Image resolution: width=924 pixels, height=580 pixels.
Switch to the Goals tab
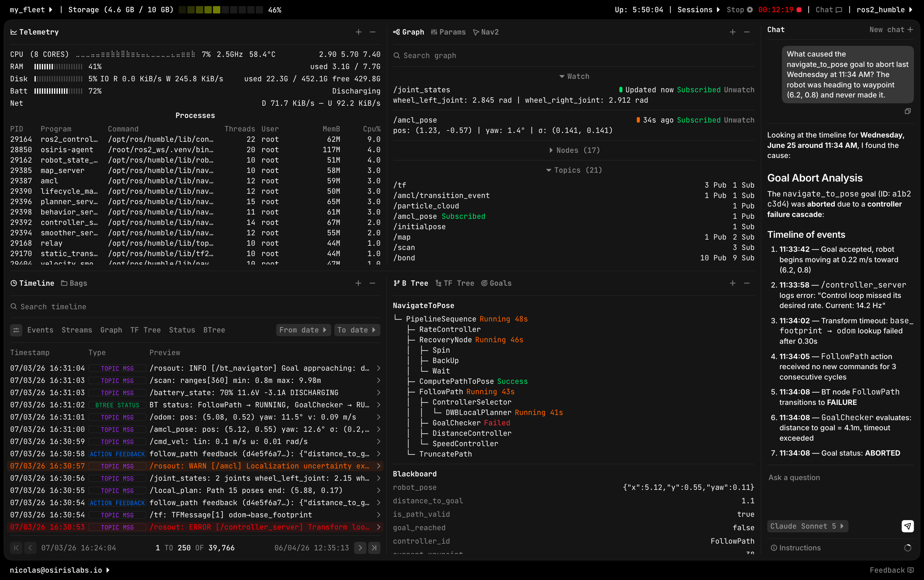[x=496, y=283]
